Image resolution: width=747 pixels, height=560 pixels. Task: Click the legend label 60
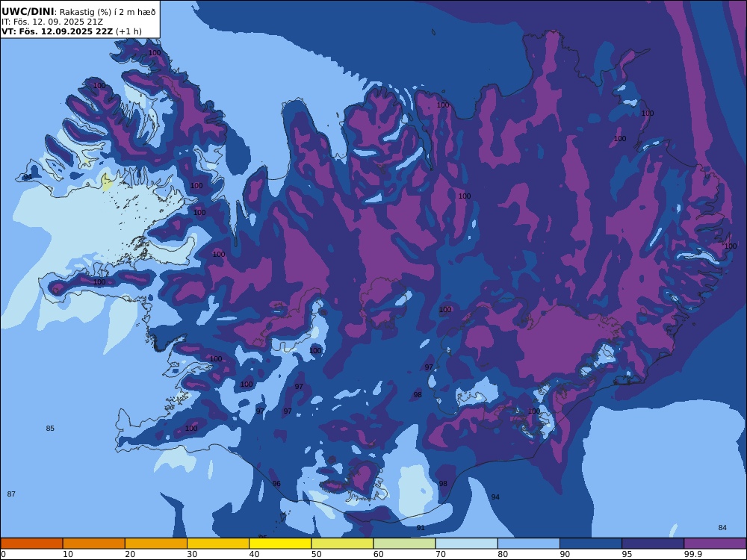click(379, 554)
